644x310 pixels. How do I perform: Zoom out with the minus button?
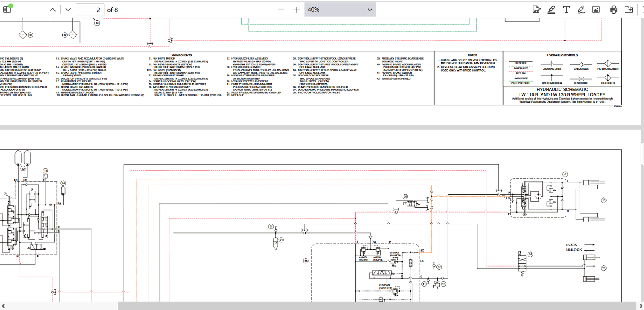281,10
